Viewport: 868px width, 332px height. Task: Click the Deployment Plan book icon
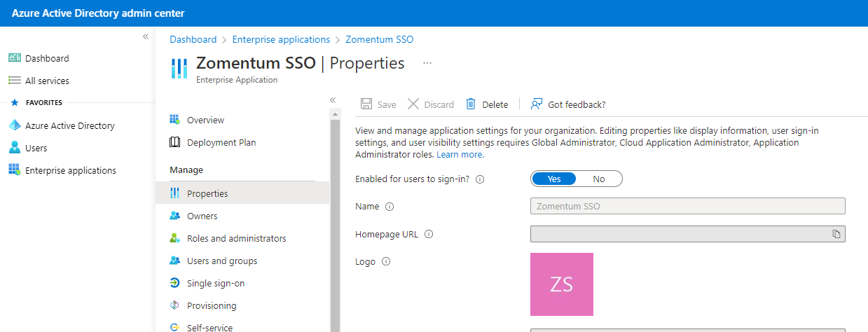(x=175, y=142)
